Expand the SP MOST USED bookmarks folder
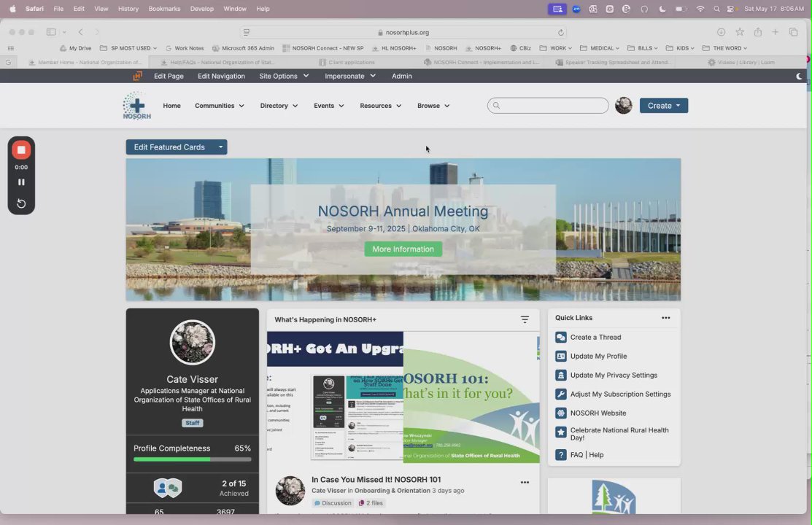Viewport: 812px width, 525px height. tap(128, 48)
